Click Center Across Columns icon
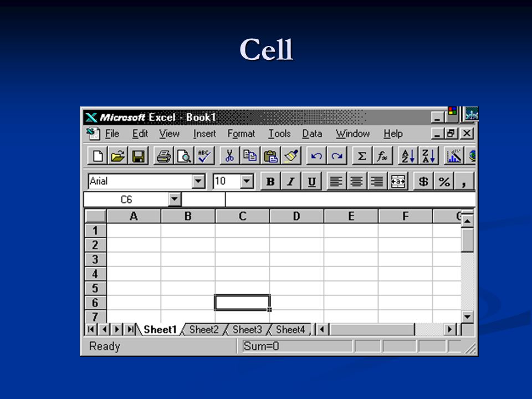 pos(397,182)
